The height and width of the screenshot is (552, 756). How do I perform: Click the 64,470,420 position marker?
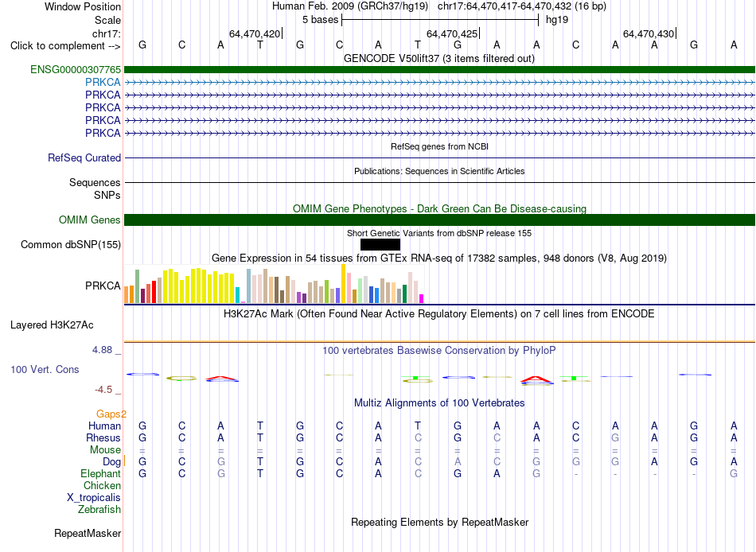point(255,33)
